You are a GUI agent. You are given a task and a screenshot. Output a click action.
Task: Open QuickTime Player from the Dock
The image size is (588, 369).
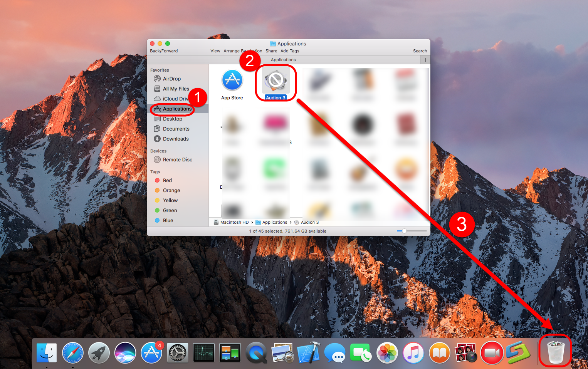coord(256,352)
